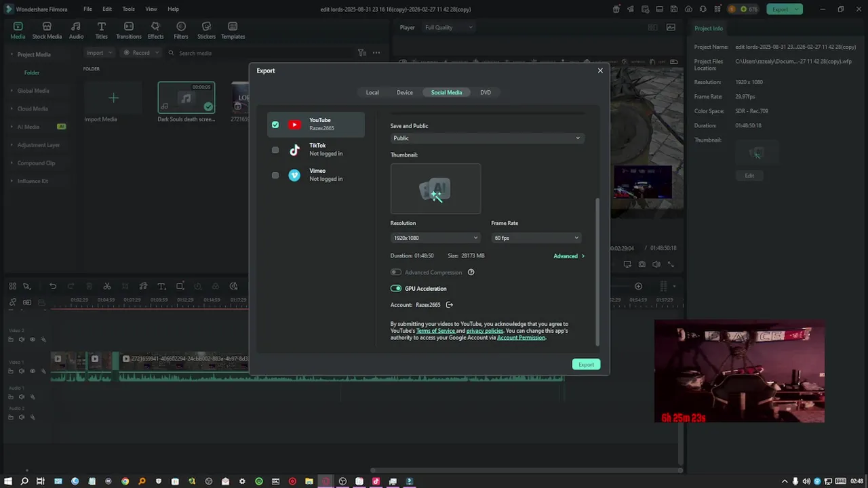
Task: Open the View menu
Action: [x=151, y=9]
